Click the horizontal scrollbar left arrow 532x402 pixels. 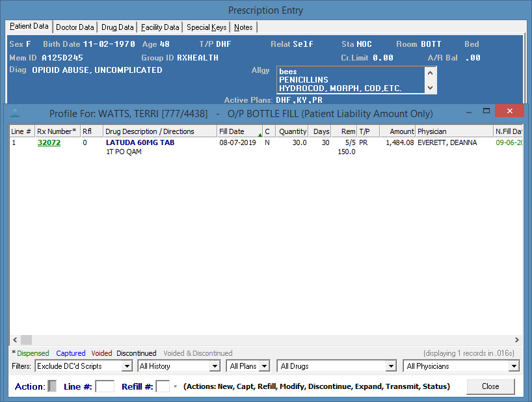(14, 340)
